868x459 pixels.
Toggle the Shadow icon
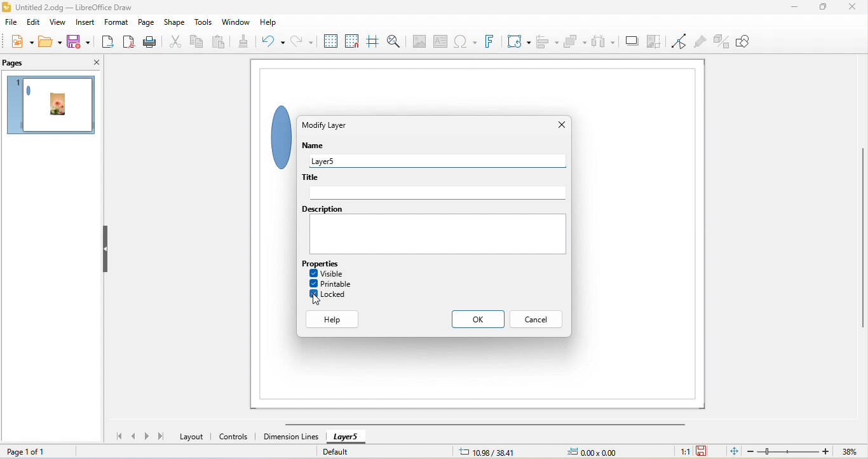(632, 42)
